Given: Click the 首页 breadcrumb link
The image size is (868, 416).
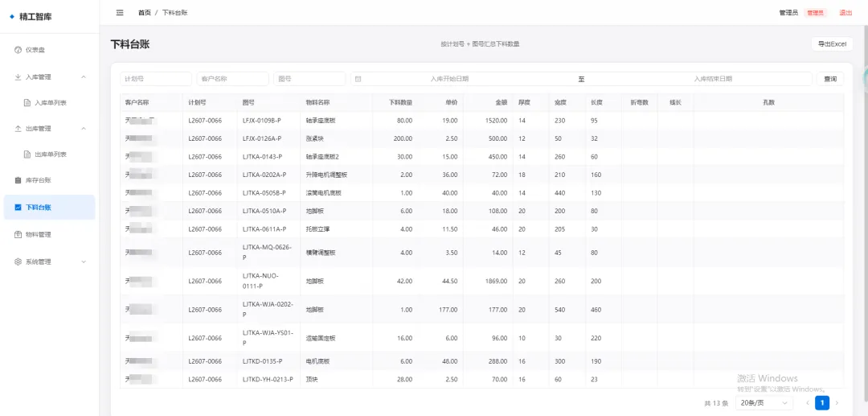Looking at the screenshot, I should click(x=145, y=13).
